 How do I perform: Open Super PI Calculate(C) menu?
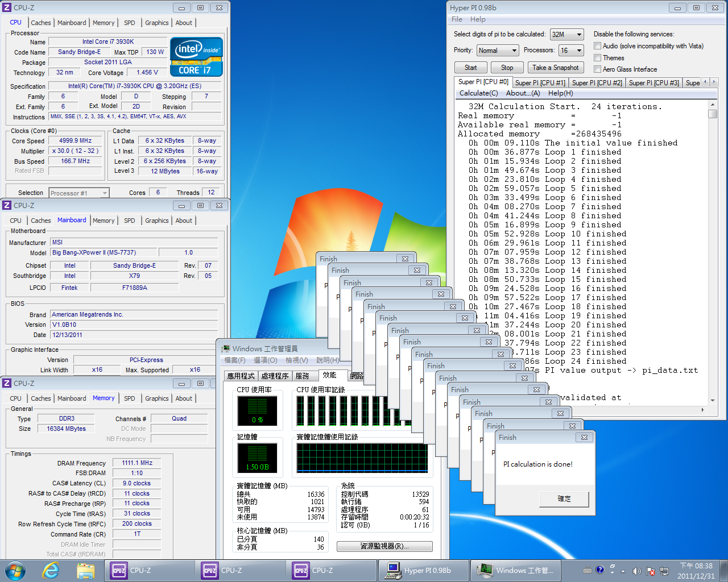(x=478, y=93)
